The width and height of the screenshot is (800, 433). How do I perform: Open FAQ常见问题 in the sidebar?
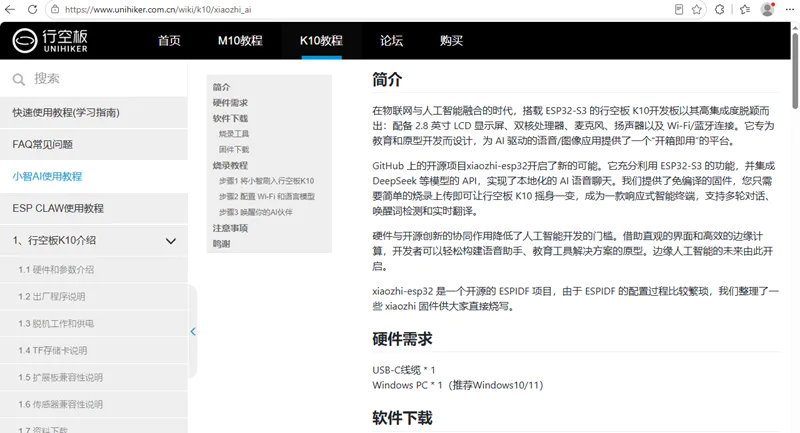[x=94, y=144]
